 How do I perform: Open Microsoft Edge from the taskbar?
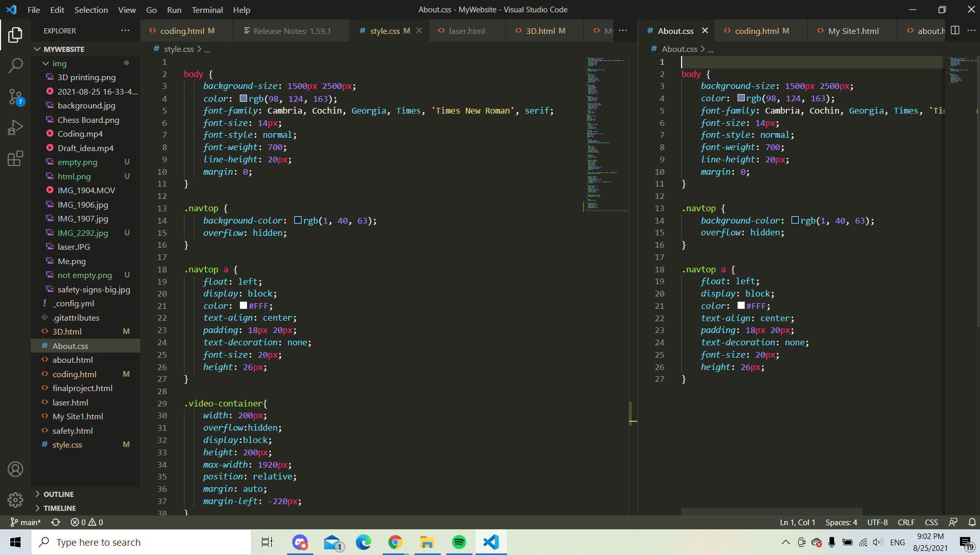[x=363, y=542]
